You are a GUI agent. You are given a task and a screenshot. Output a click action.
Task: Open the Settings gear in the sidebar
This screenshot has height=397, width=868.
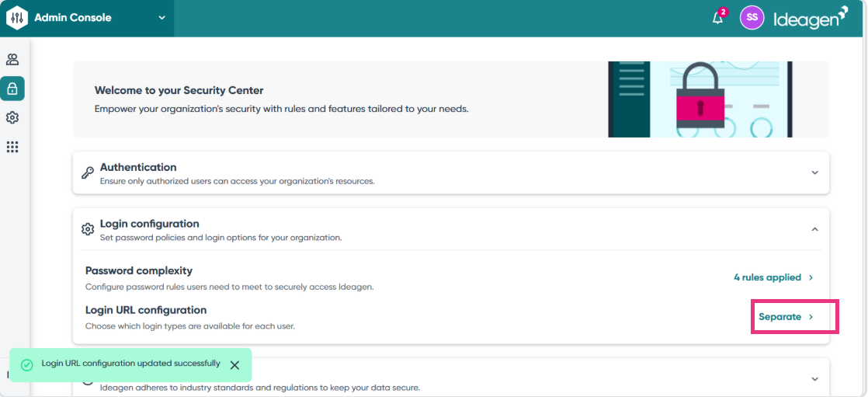click(12, 117)
